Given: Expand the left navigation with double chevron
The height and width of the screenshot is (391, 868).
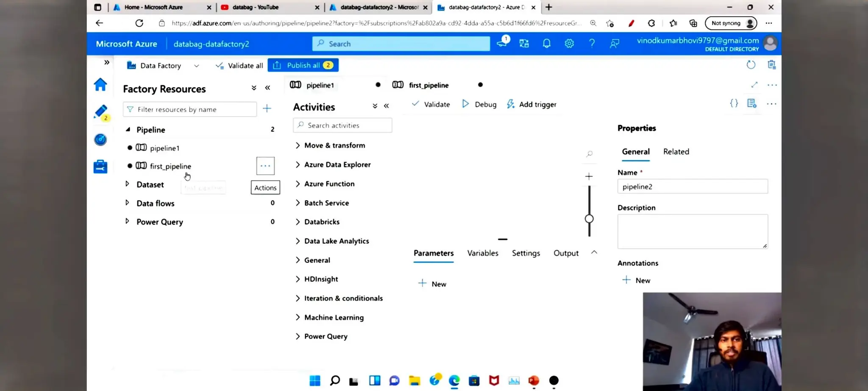Looking at the screenshot, I should [107, 62].
